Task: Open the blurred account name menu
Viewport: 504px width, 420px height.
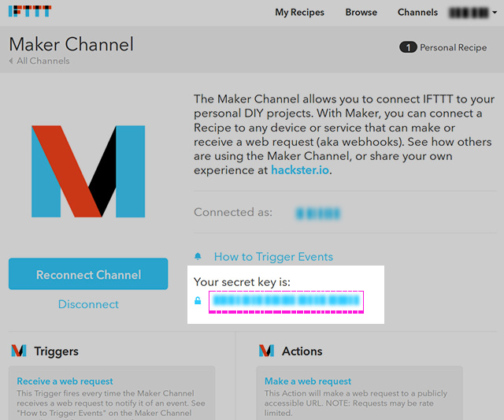Action: pos(469,13)
